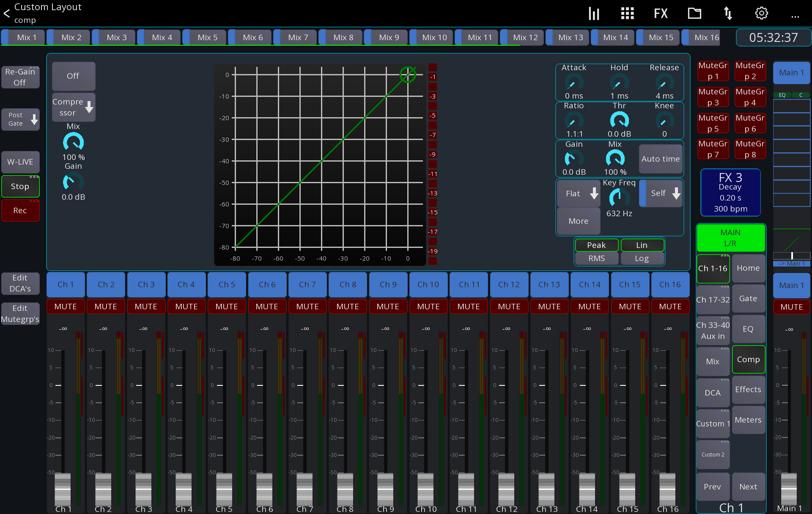This screenshot has width=812, height=514.
Task: Show channel bank Ch 17-32
Action: click(x=713, y=300)
